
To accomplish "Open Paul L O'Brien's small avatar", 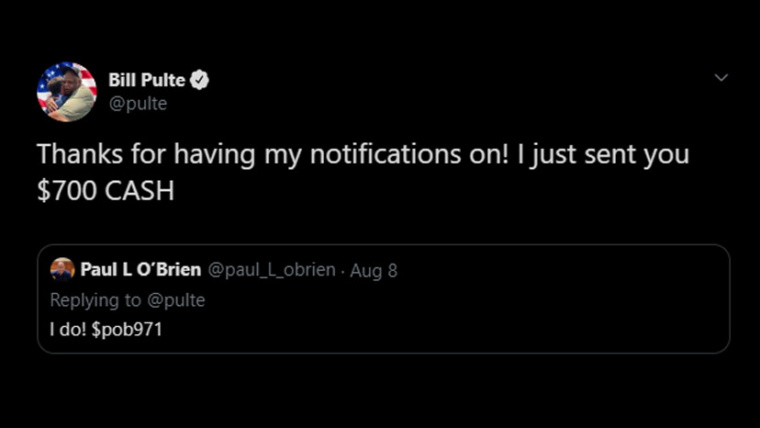I will 62,269.
